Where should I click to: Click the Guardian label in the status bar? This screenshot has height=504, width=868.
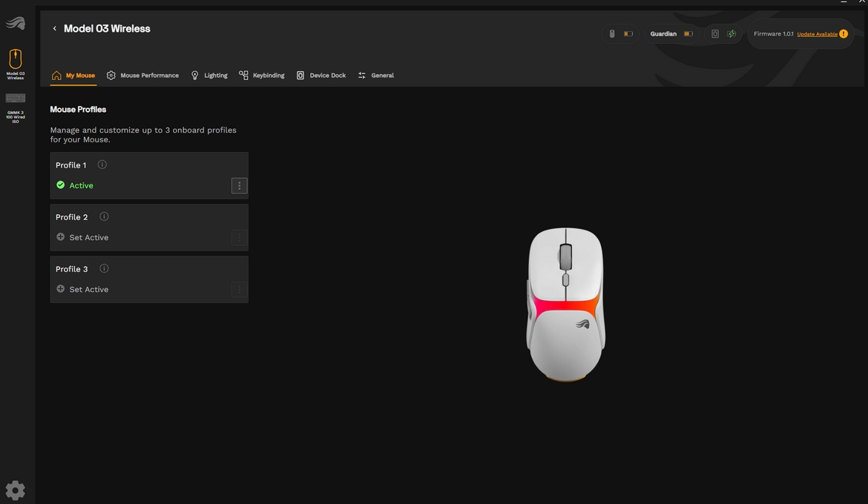(663, 34)
